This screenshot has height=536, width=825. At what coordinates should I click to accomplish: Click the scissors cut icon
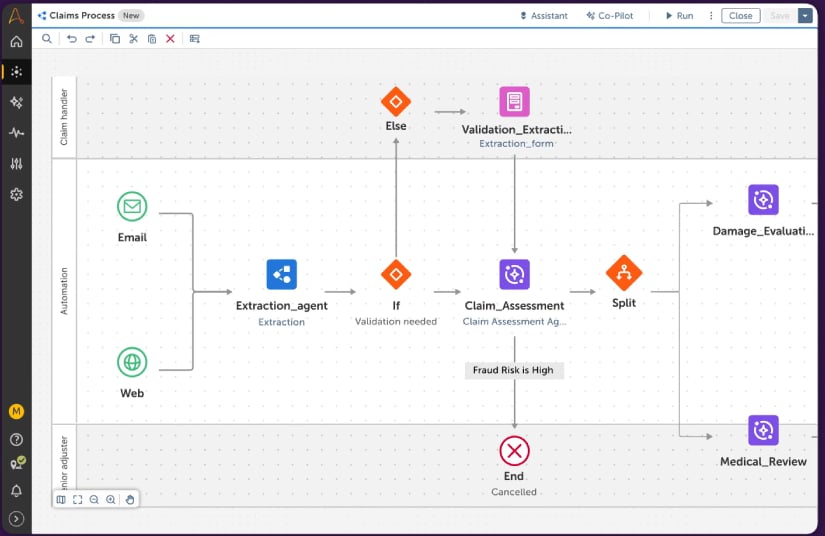pos(133,38)
